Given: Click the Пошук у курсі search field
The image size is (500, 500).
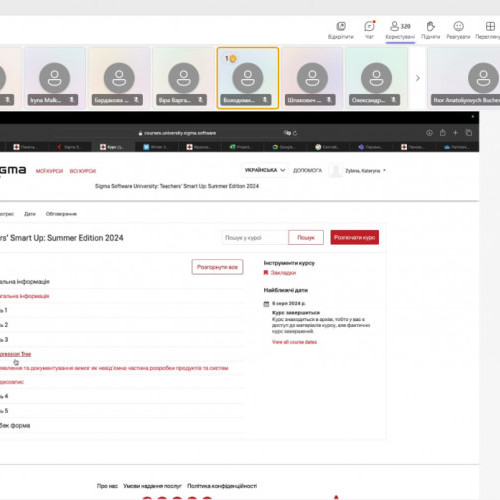Looking at the screenshot, I should (255, 238).
